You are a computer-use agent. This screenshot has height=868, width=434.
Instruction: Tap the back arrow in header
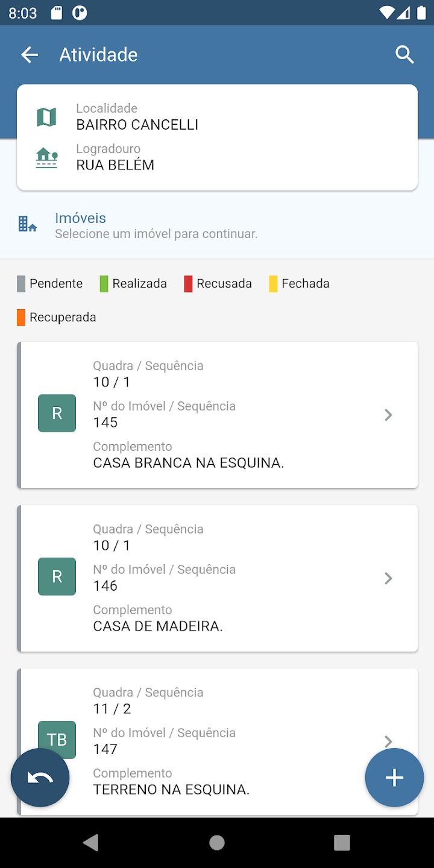pos(30,55)
